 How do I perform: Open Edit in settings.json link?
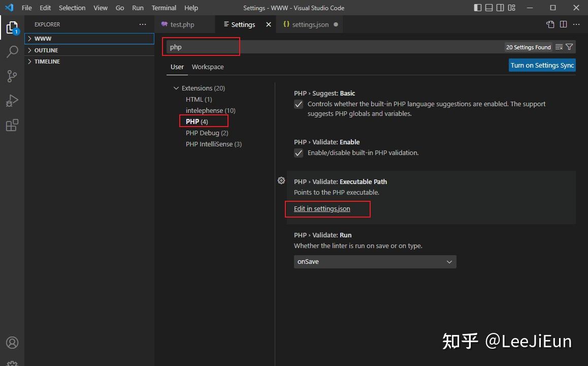[321, 208]
